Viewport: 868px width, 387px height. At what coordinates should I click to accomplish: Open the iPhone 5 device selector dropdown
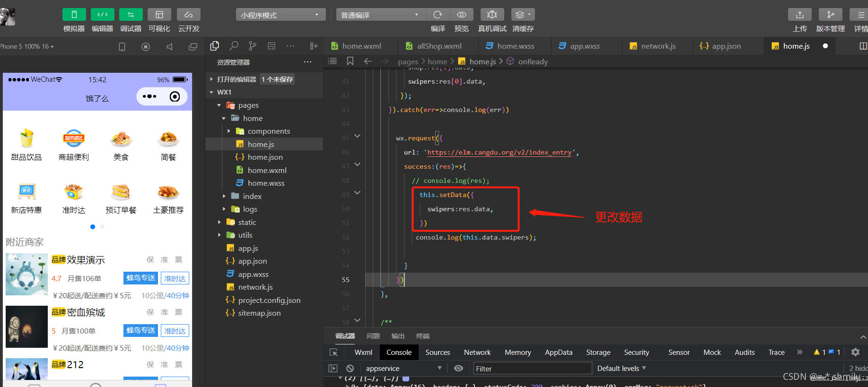coord(27,46)
